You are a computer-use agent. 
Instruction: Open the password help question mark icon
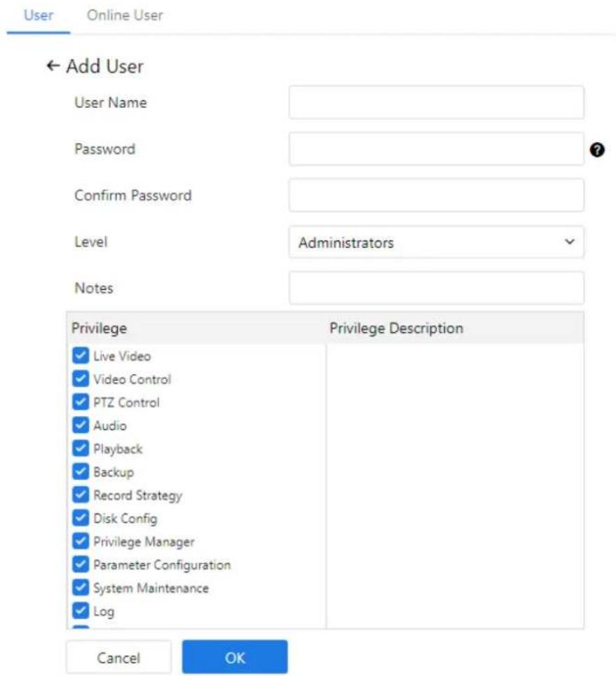(597, 150)
